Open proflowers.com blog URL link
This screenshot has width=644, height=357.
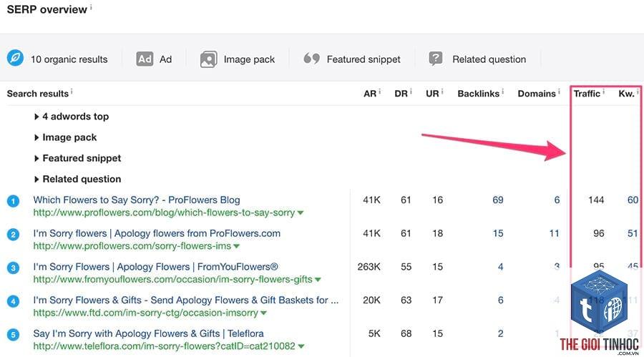(x=165, y=212)
